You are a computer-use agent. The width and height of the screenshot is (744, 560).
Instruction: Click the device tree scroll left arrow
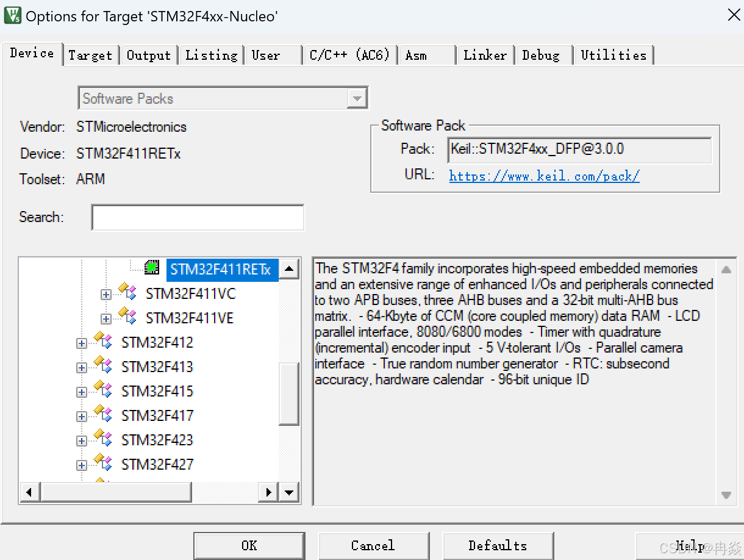click(x=30, y=492)
